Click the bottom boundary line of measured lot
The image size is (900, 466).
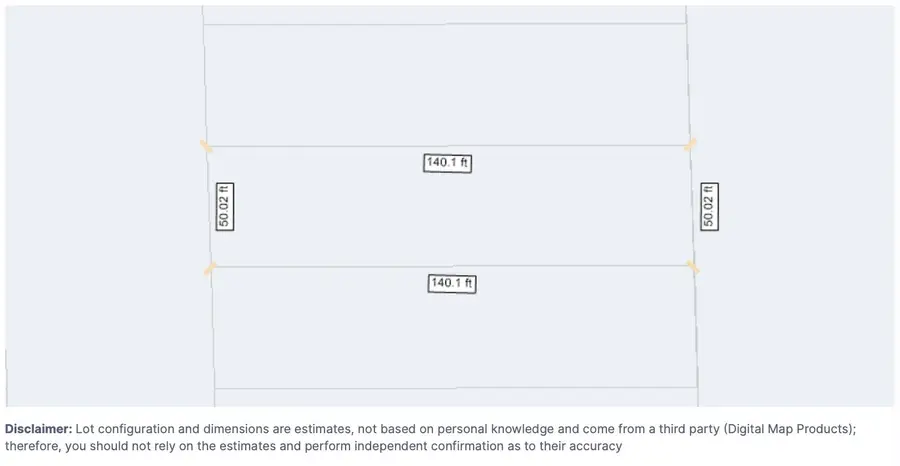pyautogui.click(x=452, y=266)
